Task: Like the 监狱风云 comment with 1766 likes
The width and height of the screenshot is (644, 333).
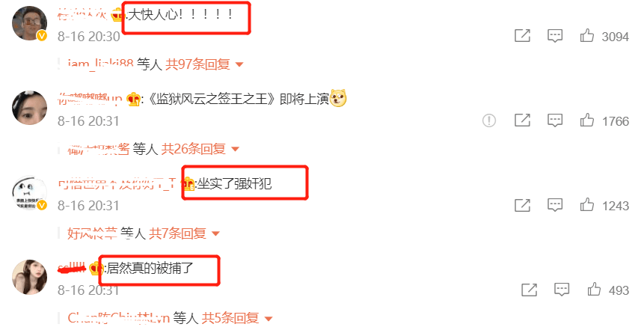Action: tap(587, 120)
